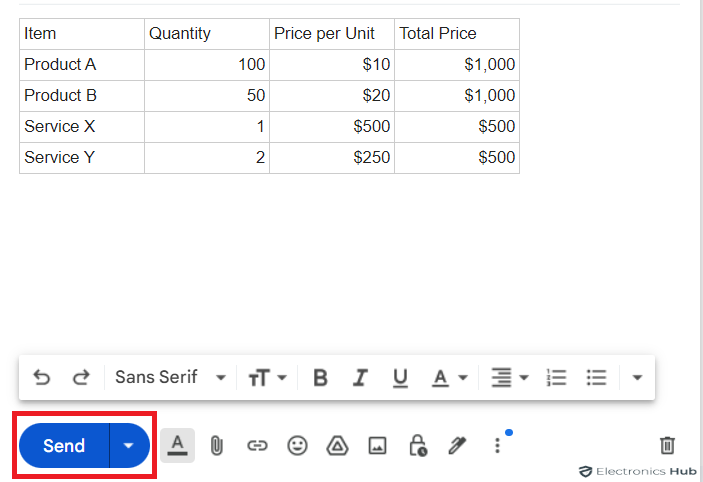Open the text size dropdown

click(268, 378)
